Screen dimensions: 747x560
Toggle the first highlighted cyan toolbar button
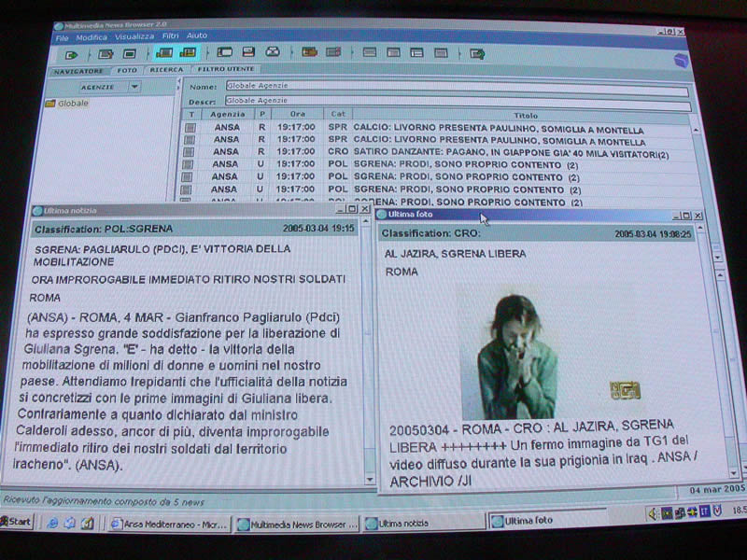tap(164, 53)
